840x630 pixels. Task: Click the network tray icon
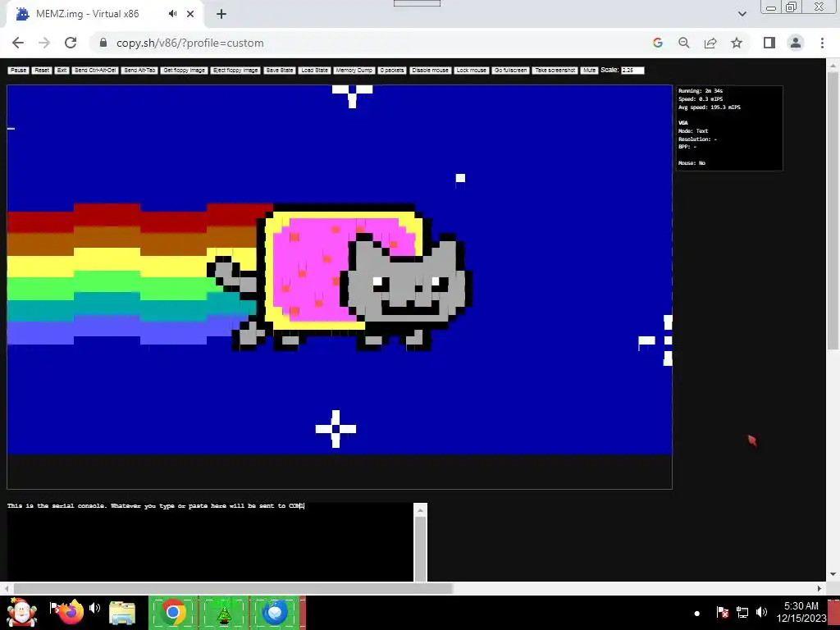[x=742, y=612]
